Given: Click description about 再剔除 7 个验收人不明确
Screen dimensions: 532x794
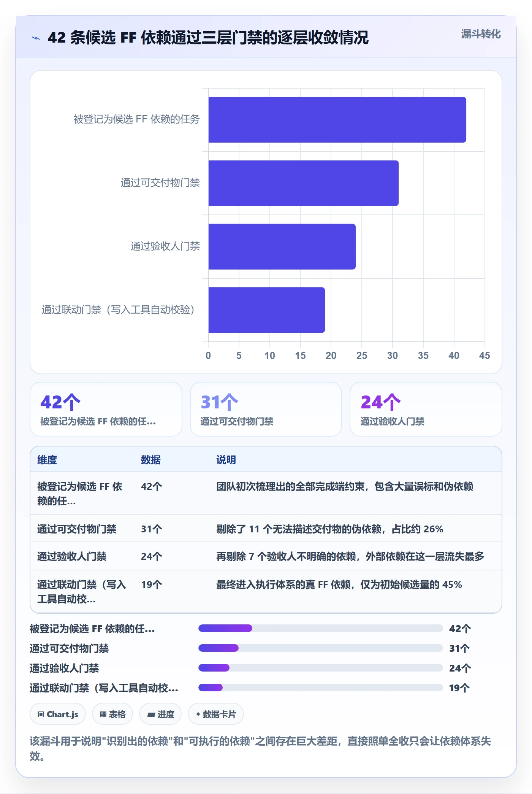Looking at the screenshot, I should pyautogui.click(x=350, y=556).
